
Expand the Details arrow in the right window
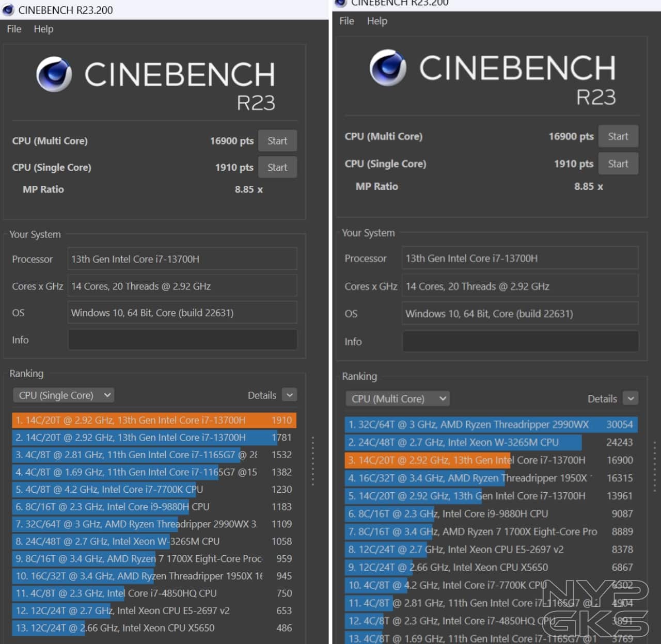pos(631,398)
